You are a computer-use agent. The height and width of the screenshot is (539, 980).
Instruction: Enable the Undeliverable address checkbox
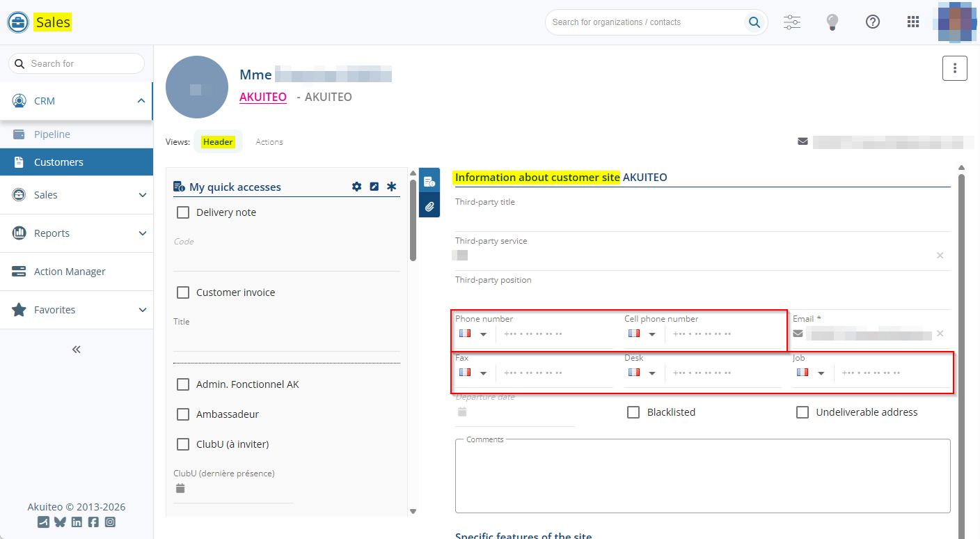click(x=803, y=412)
